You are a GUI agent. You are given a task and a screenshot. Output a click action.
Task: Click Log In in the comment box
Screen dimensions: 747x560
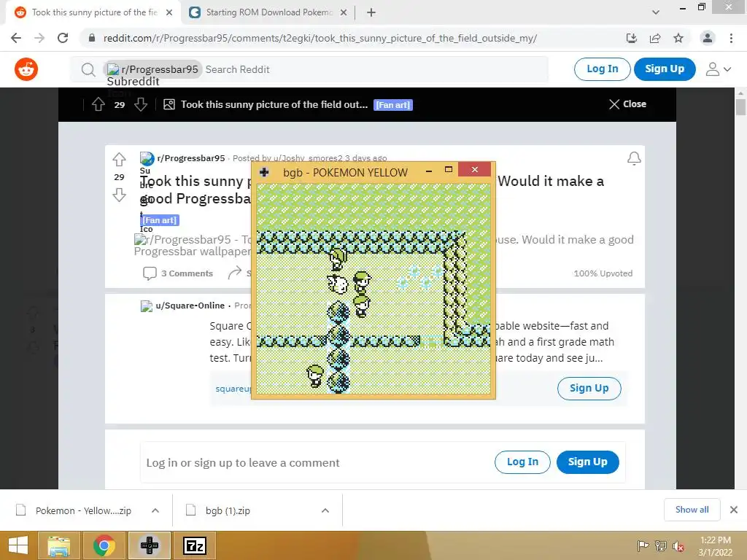pyautogui.click(x=522, y=462)
